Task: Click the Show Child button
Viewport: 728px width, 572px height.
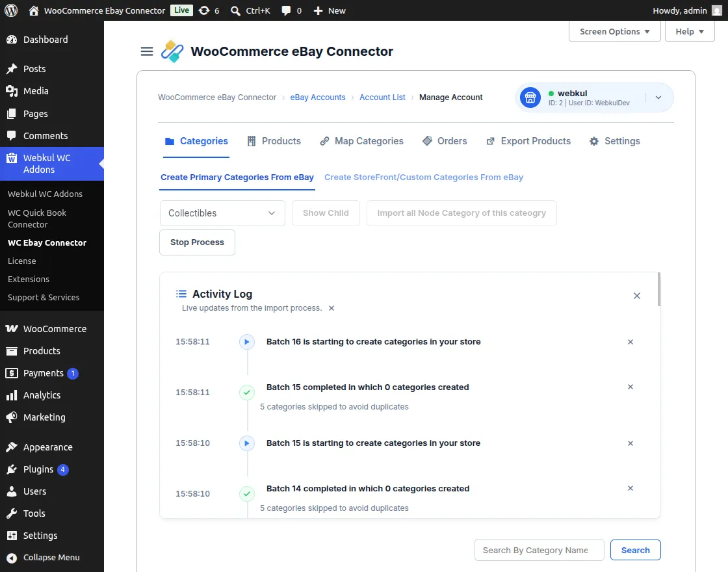Action: (x=326, y=213)
